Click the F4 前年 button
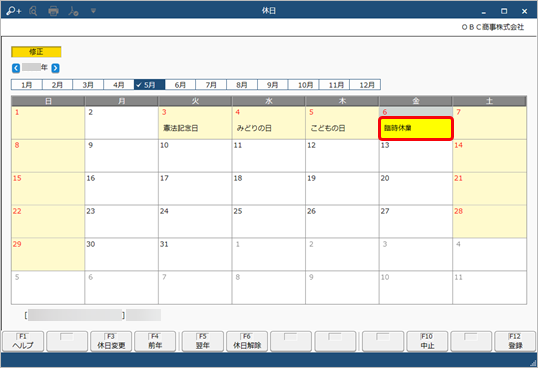This screenshot has width=538, height=368. (155, 341)
